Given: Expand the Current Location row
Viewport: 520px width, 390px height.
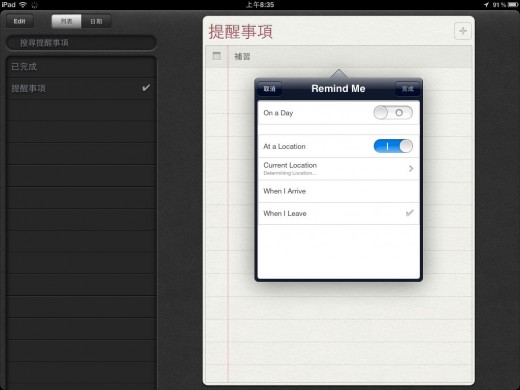Looking at the screenshot, I should pos(339,169).
